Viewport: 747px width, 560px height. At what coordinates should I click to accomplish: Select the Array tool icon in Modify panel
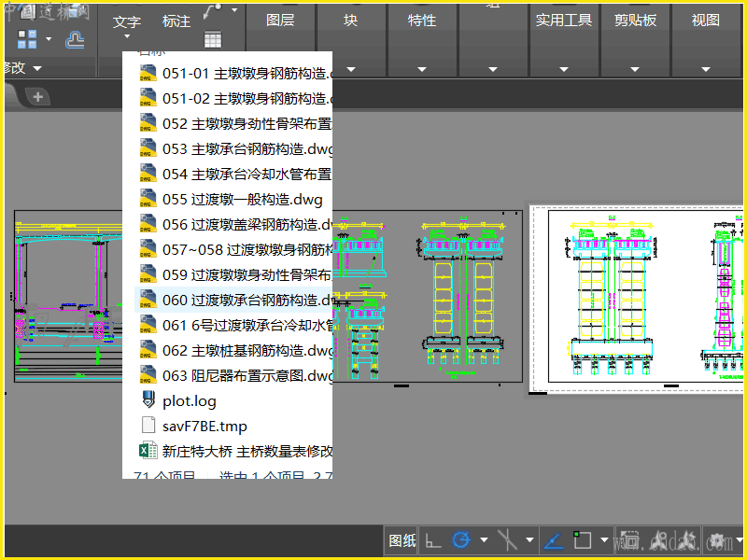click(27, 39)
